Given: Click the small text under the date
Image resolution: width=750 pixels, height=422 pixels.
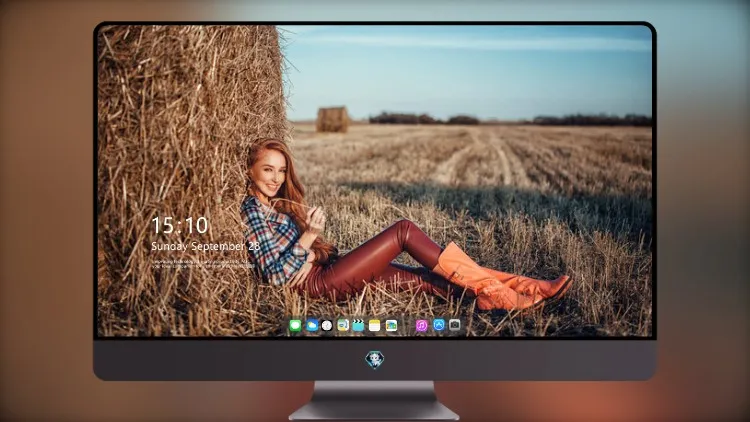Looking at the screenshot, I should coord(203,264).
